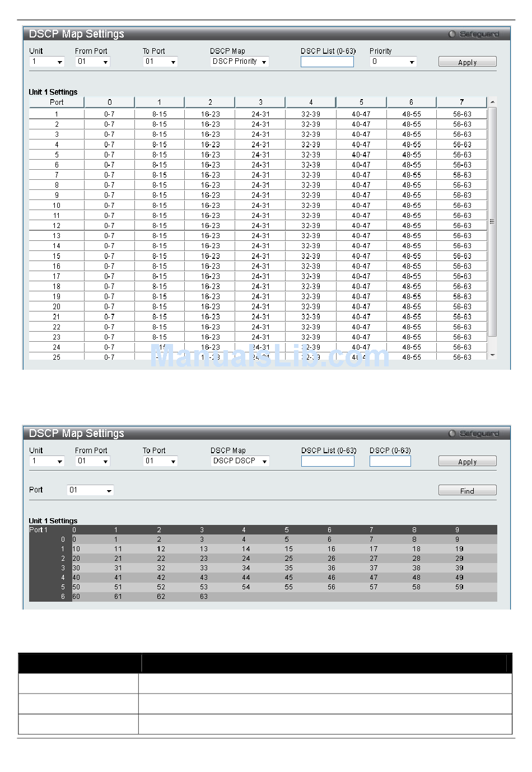Image resolution: width=532 pixels, height=772 pixels.
Task: Click the 24-31 cell in port row 14
Action: (260, 246)
